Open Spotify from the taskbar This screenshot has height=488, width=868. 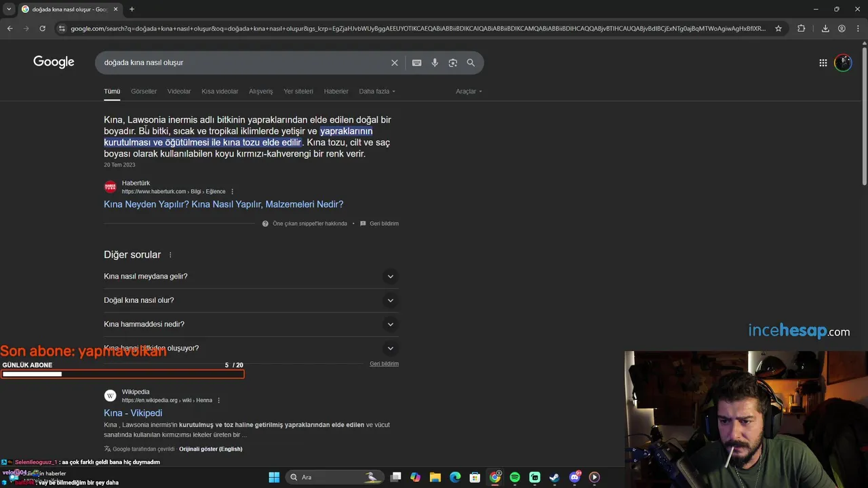[515, 477]
